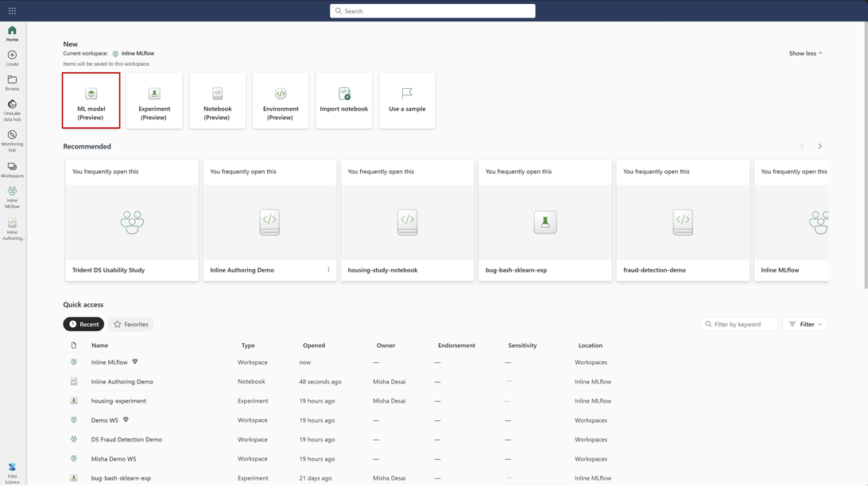Click Inline MLflow location of housing-experiment row
Image resolution: width=868 pixels, height=486 pixels.
click(593, 401)
